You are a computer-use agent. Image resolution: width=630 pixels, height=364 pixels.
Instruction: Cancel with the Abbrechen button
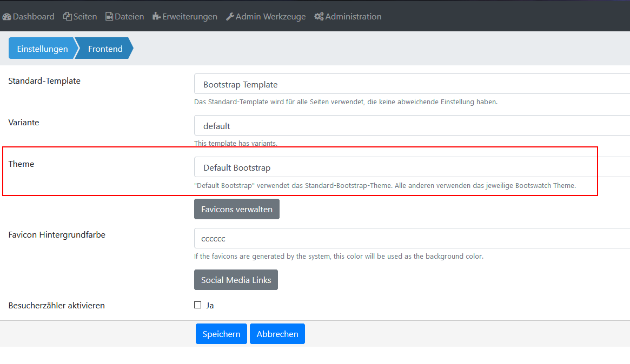[x=277, y=334]
